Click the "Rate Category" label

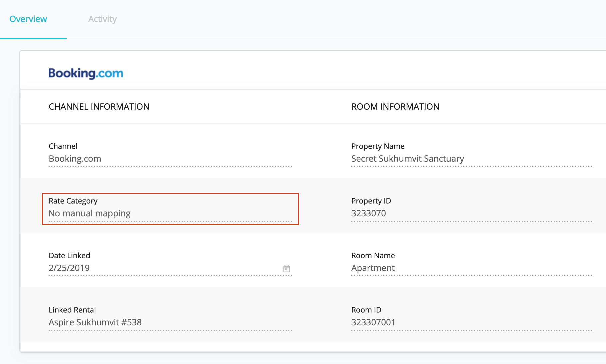point(73,201)
